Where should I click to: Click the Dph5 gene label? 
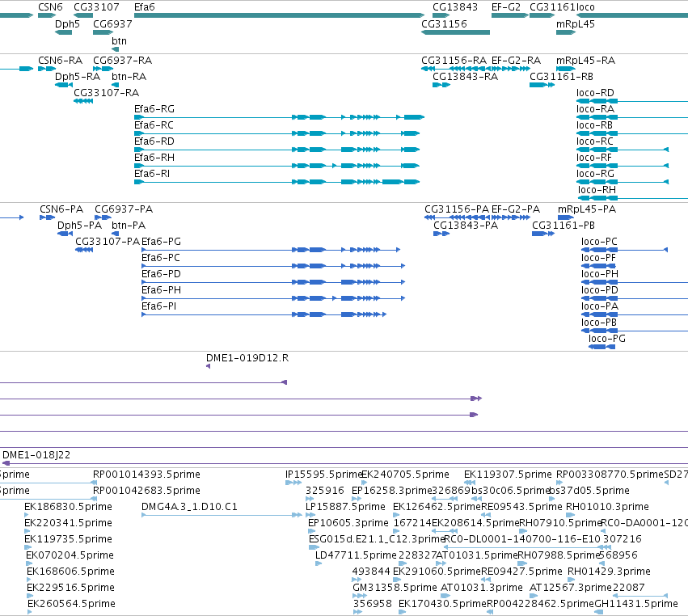coord(67,23)
